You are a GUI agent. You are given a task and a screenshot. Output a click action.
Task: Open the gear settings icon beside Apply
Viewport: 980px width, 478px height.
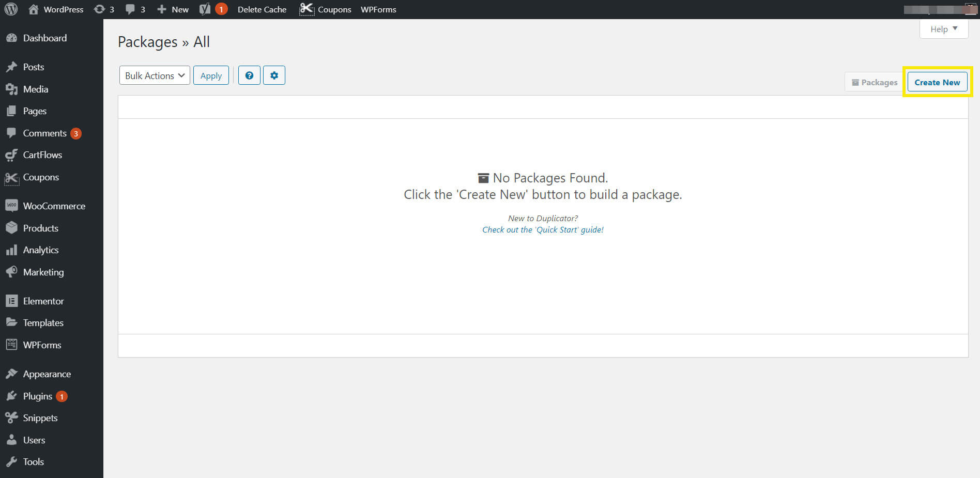click(x=274, y=75)
